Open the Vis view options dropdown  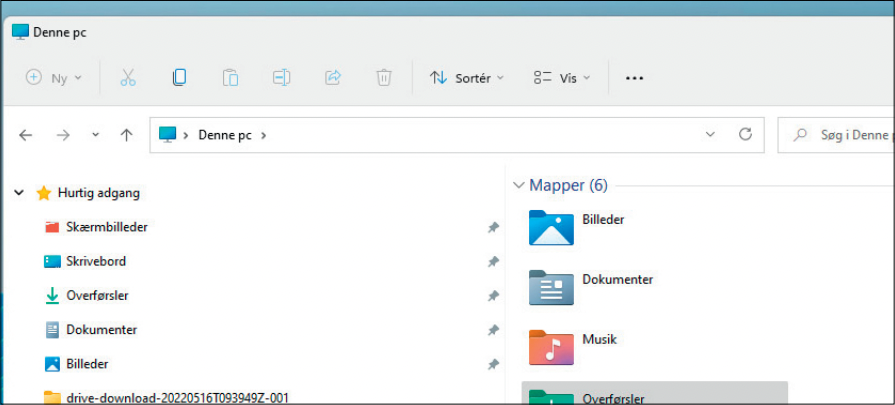[562, 78]
